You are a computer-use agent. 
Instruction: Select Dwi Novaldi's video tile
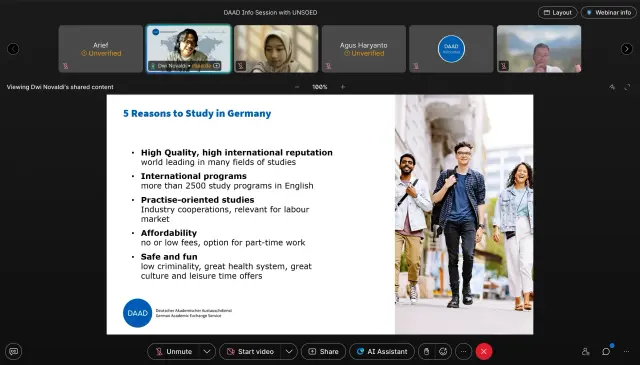coord(189,49)
